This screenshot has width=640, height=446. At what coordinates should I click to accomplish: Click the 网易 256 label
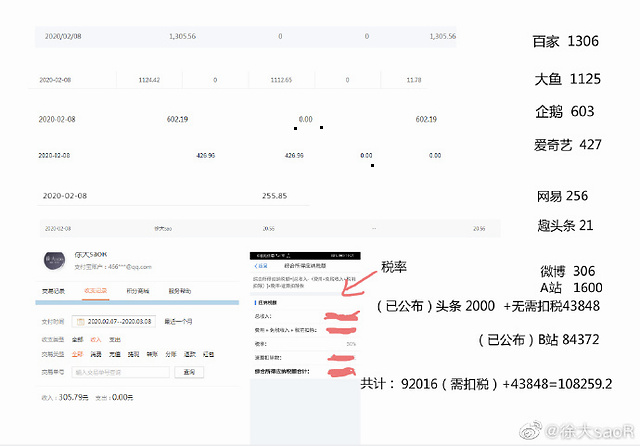coord(562,196)
